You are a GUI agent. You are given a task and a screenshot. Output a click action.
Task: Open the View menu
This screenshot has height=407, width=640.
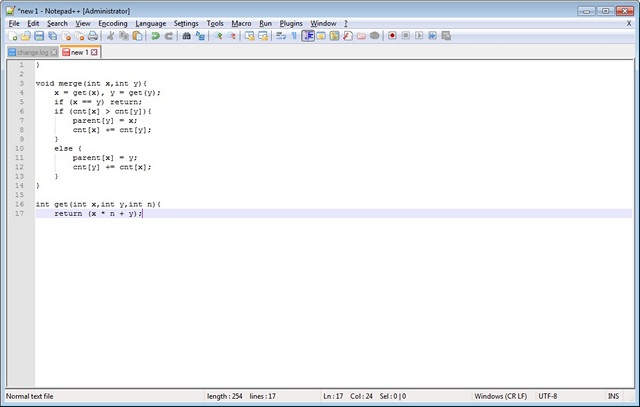tap(83, 24)
